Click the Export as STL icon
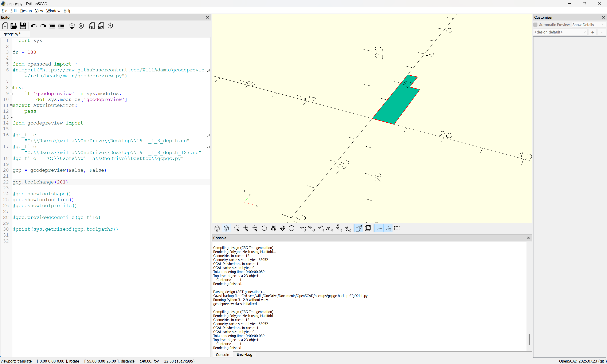Screen dimensions: 607x364 point(91,26)
